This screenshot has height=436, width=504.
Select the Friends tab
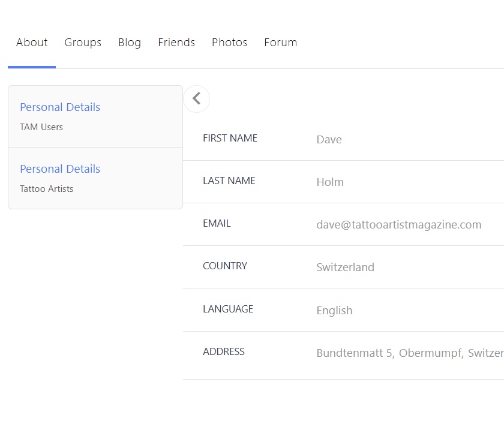(176, 43)
